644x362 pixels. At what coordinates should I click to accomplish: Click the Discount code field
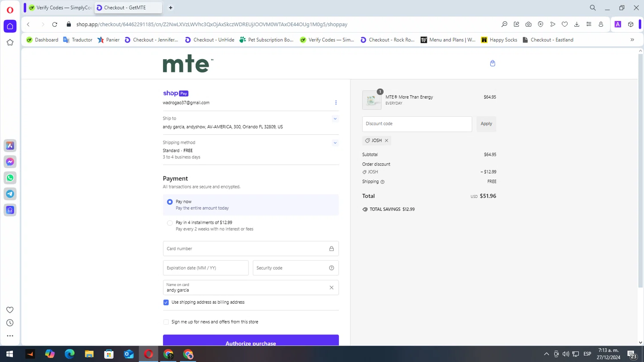pos(417,124)
